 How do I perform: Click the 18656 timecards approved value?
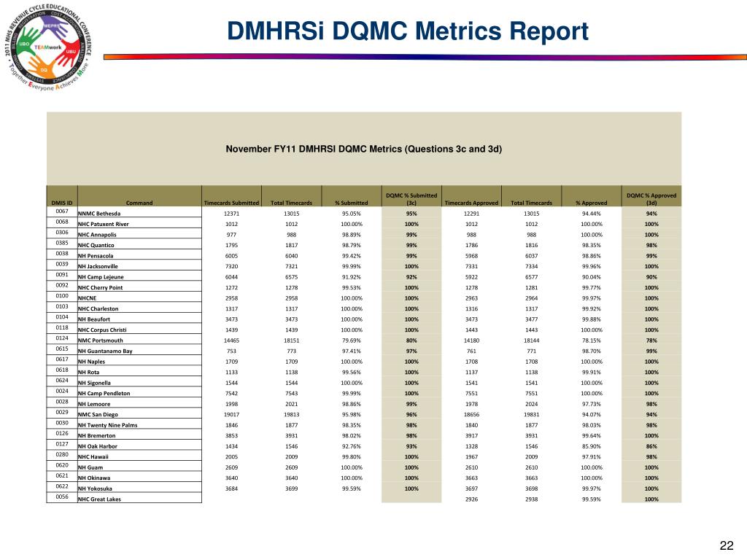[x=472, y=414]
